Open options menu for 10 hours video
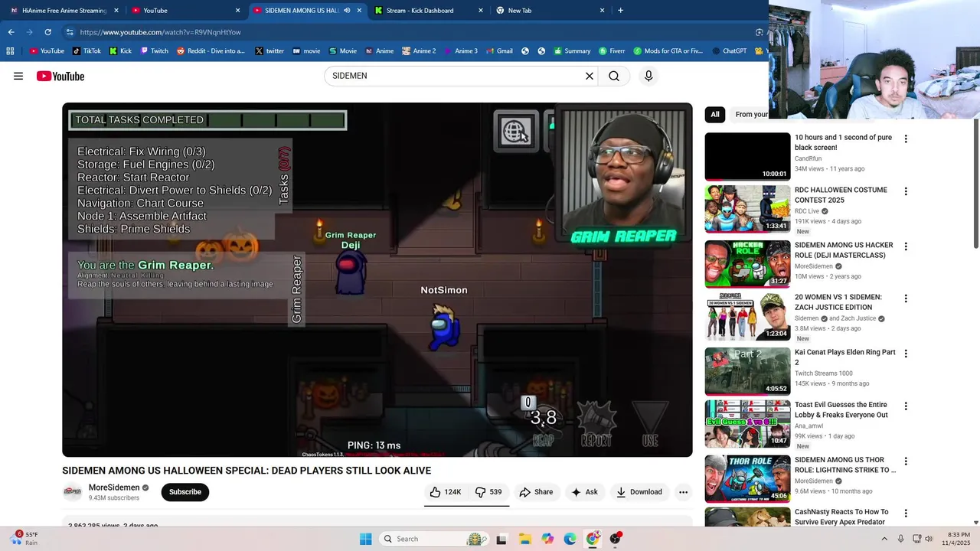The image size is (980, 551). tap(906, 139)
